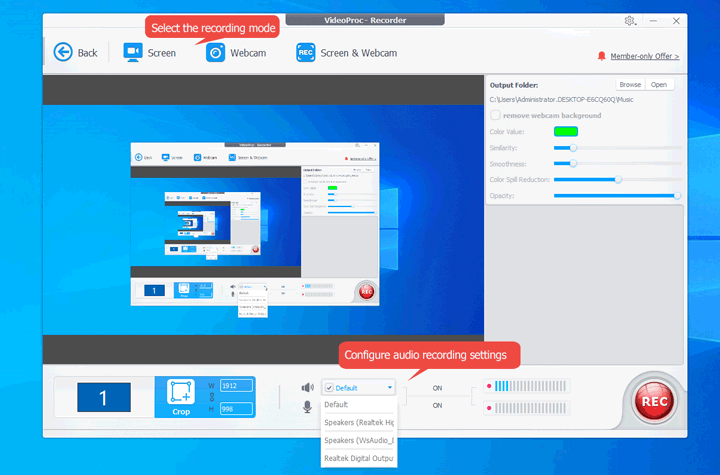Select Speakers (Realtek) audio device

pyautogui.click(x=359, y=422)
